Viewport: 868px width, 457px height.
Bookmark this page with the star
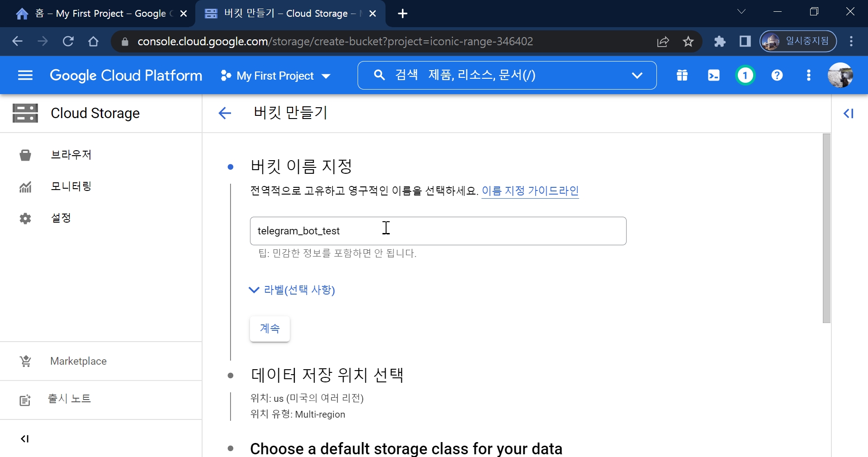688,42
